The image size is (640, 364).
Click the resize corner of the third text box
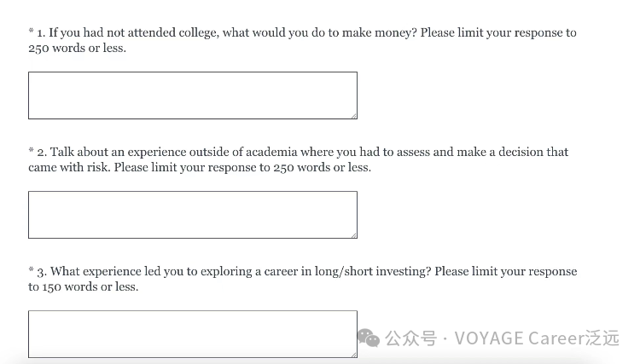tap(352, 353)
